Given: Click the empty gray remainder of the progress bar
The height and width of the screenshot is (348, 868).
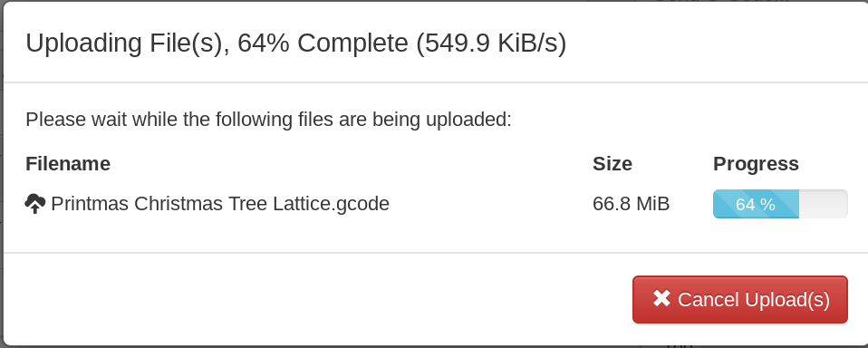Looking at the screenshot, I should coord(823,204).
